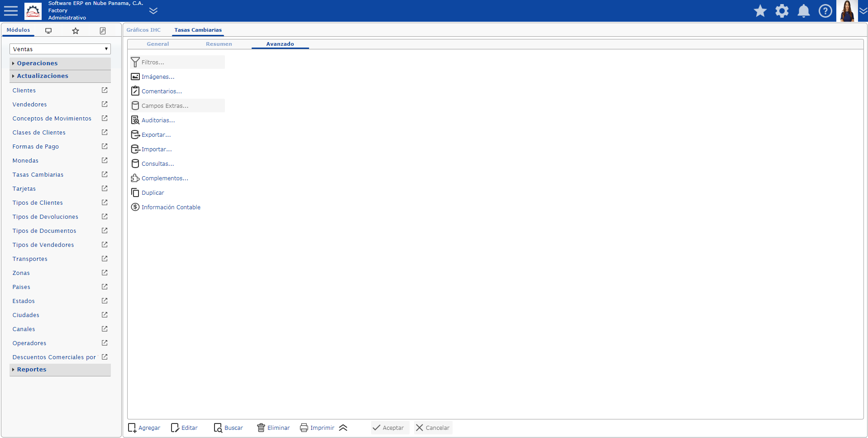
Task: Click the company logo icon
Action: (x=33, y=11)
